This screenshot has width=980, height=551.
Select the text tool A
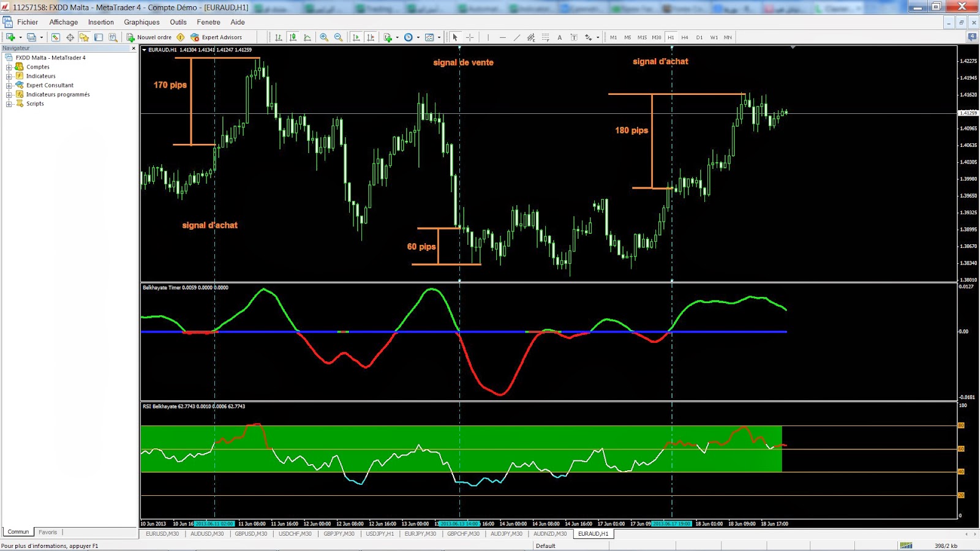click(x=560, y=37)
